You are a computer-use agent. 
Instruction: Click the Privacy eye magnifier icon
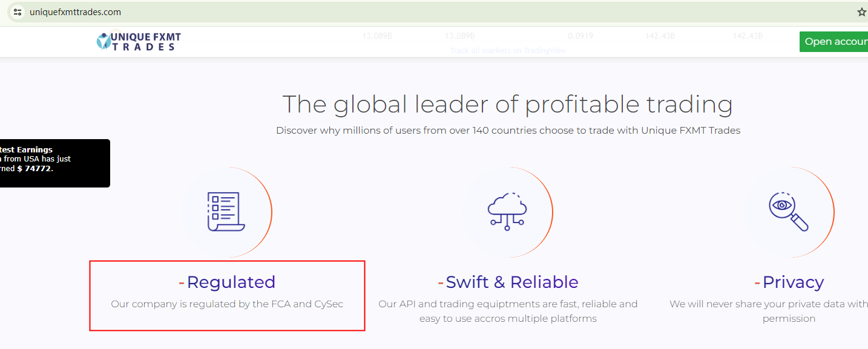[789, 212]
